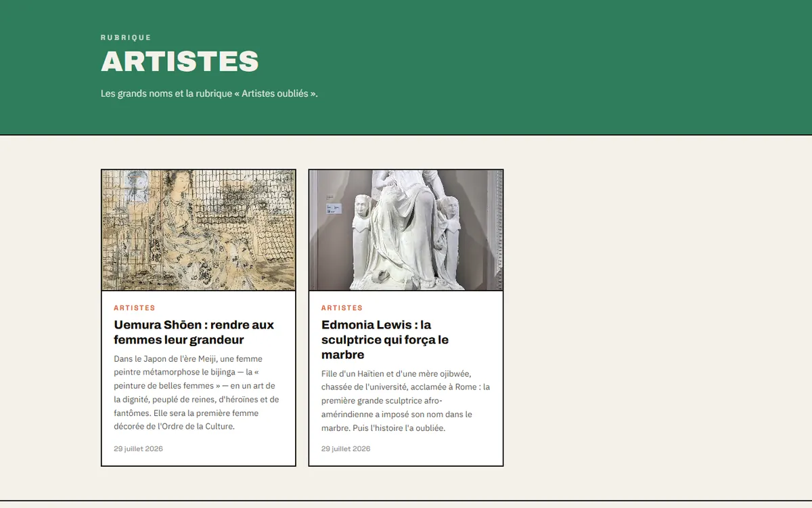
Task: Open the Edmonia Lewis sculpture thumbnail
Action: [406, 230]
